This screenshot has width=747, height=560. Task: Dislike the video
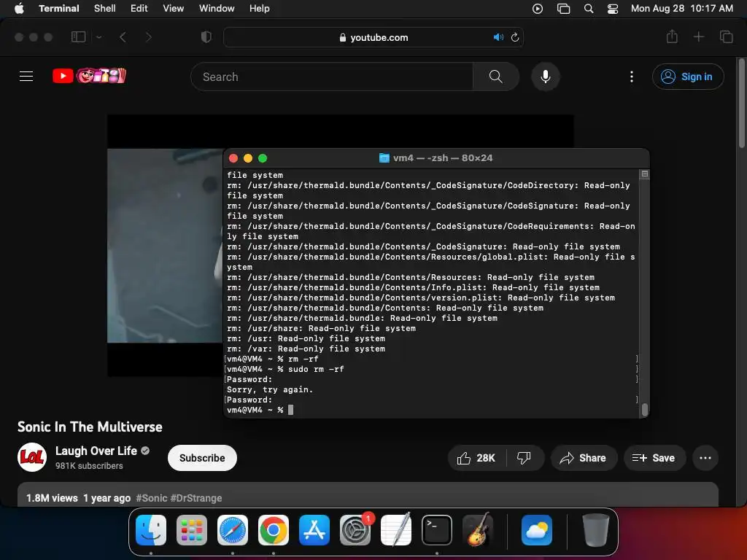[524, 458]
